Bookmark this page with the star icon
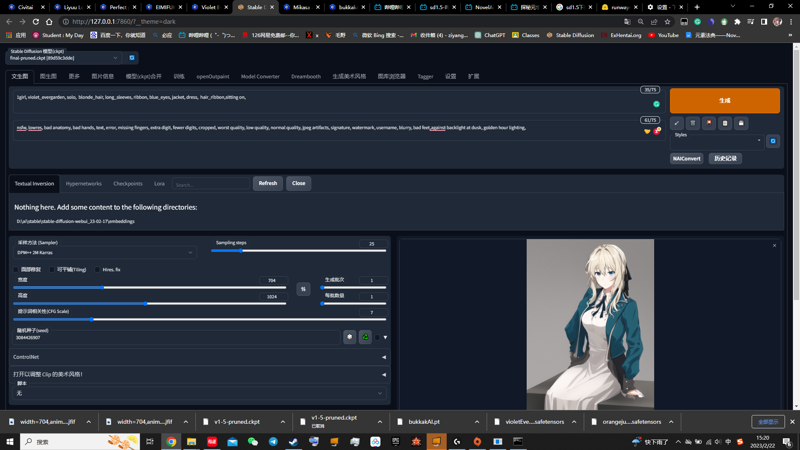The height and width of the screenshot is (450, 800). [667, 21]
